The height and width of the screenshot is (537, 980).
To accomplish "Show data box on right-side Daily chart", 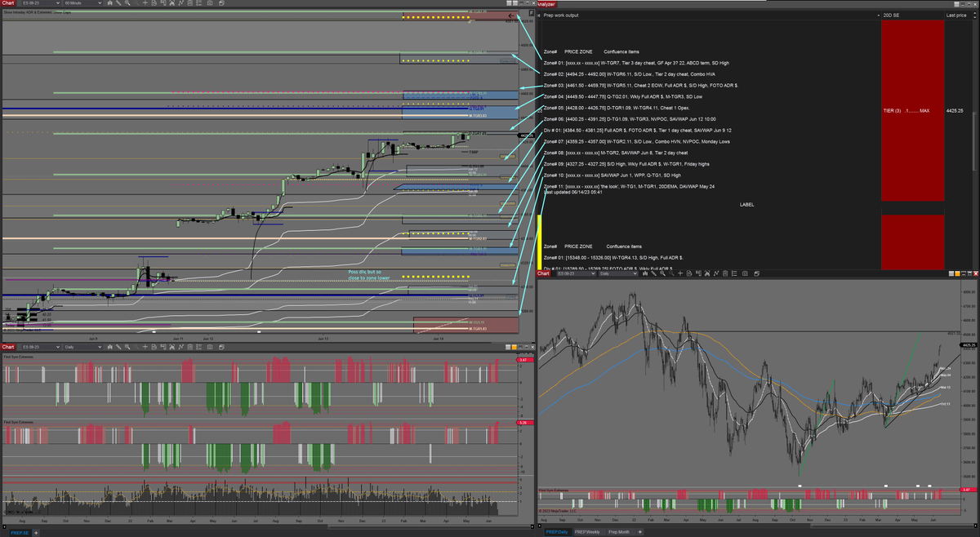I will pyautogui.click(x=688, y=273).
